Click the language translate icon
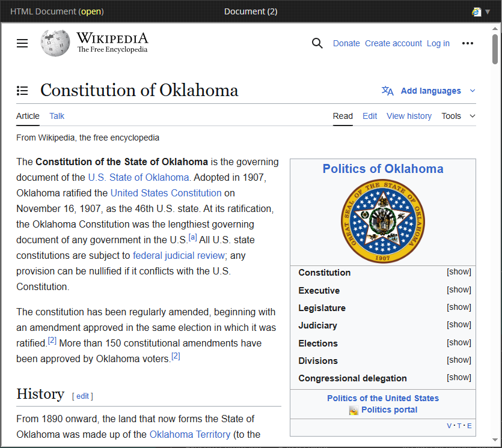 387,91
